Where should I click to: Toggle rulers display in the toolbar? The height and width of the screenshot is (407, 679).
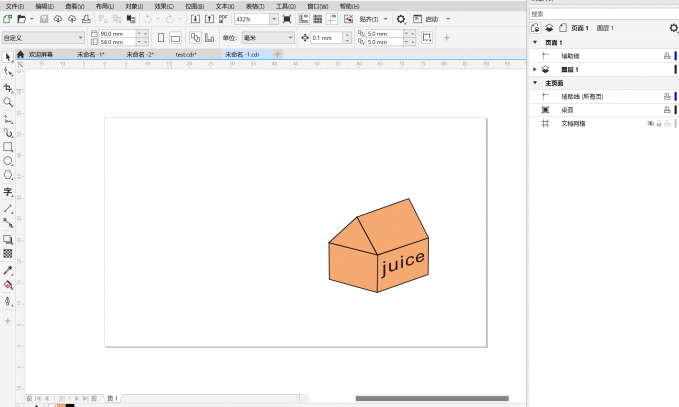[304, 19]
